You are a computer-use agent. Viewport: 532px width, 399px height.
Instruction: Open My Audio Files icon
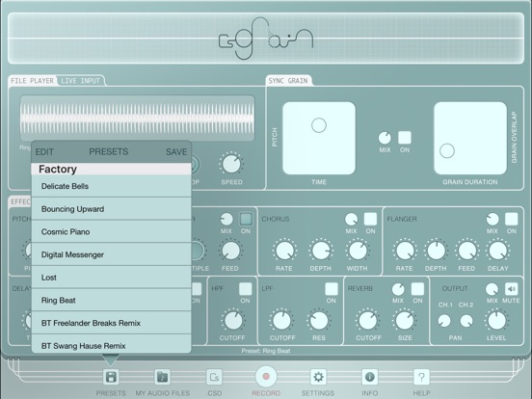[163, 377]
